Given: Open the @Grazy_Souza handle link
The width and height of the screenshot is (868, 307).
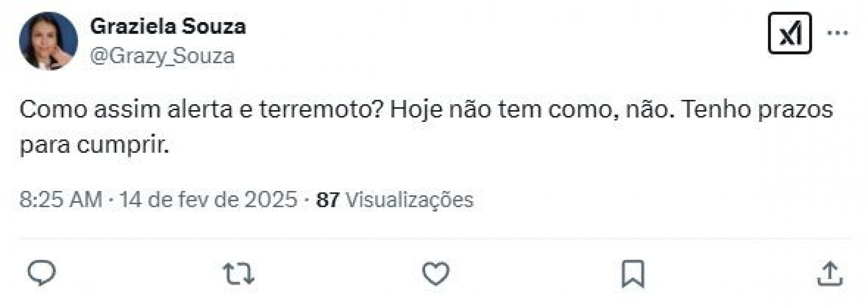Looking at the screenshot, I should click(162, 56).
